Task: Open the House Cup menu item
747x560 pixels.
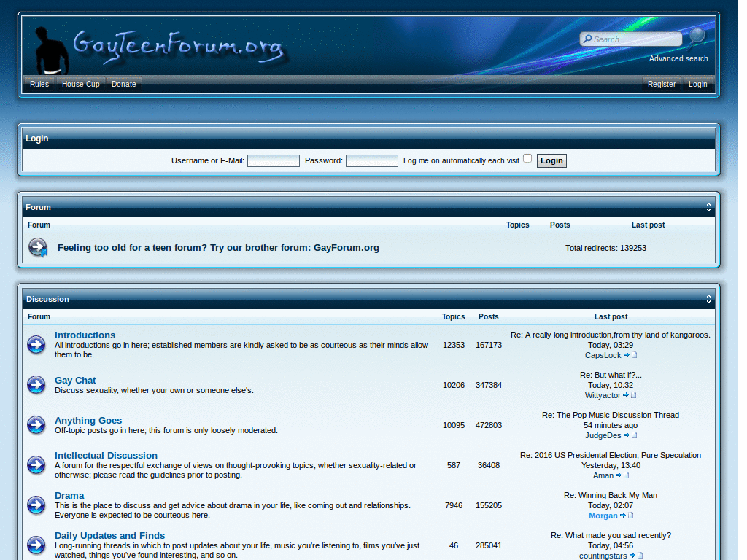Action: (80, 84)
